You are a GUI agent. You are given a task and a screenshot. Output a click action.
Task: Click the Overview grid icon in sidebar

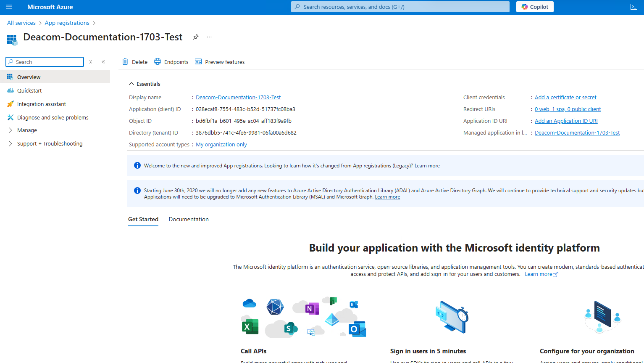click(10, 77)
